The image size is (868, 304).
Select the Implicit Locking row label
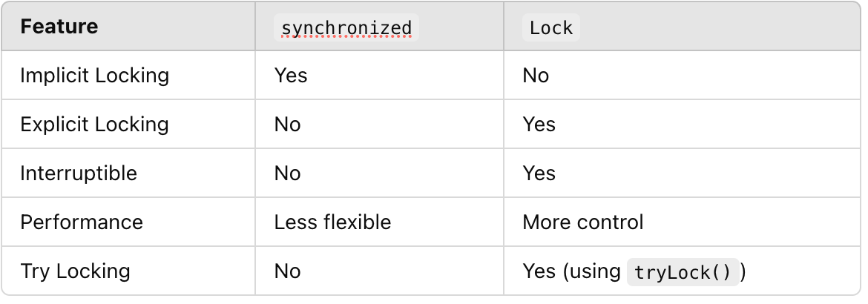click(x=95, y=76)
